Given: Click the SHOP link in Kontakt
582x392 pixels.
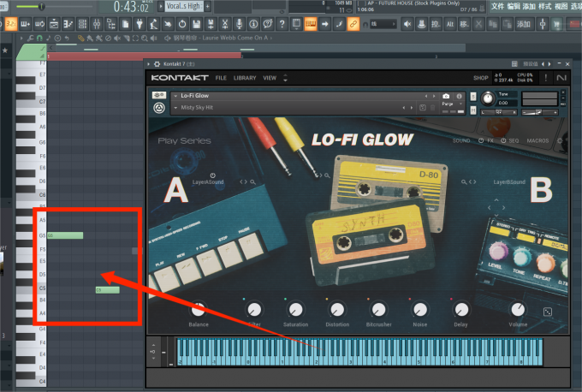Looking at the screenshot, I should (x=481, y=78).
